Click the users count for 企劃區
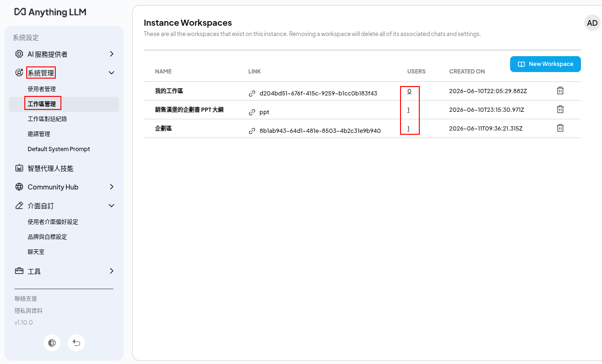The image size is (602, 364). pyautogui.click(x=409, y=128)
